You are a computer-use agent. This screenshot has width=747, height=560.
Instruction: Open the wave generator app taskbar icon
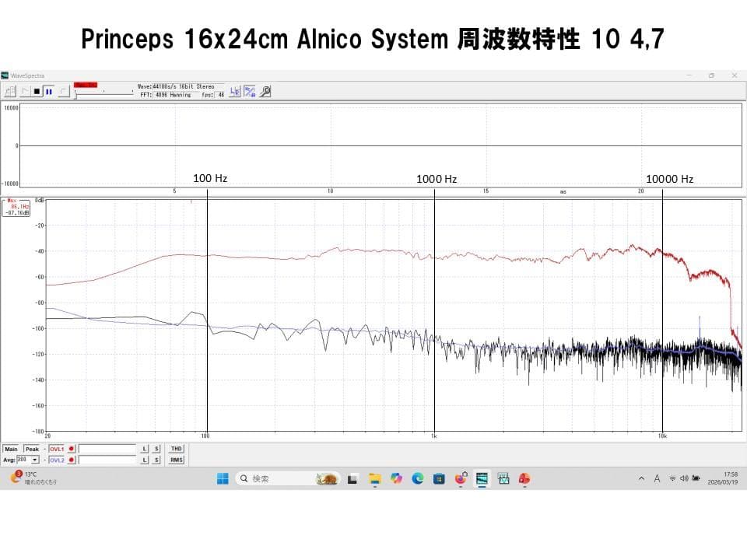(x=503, y=478)
